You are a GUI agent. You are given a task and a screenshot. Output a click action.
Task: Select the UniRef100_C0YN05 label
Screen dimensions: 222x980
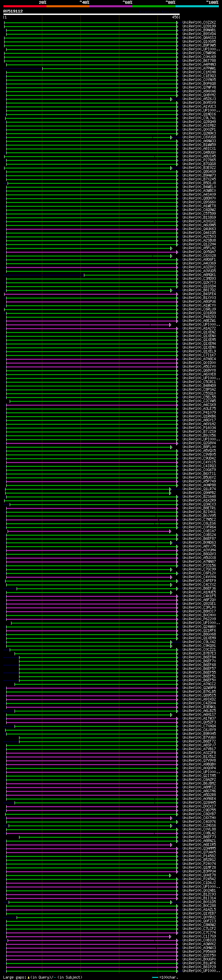[199, 80]
